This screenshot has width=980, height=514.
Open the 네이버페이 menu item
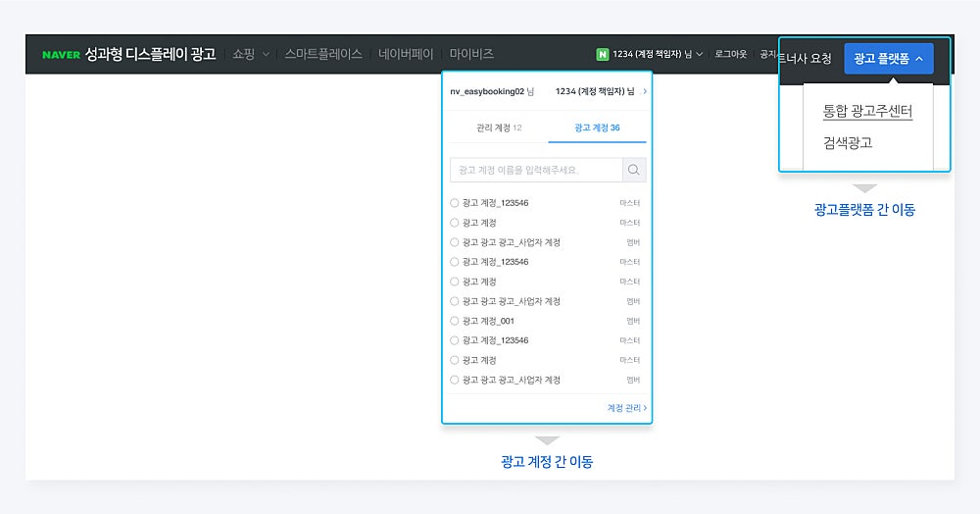406,54
